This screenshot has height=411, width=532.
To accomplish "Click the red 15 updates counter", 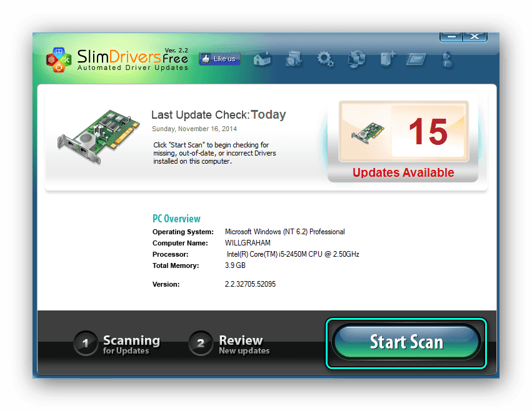I will [x=428, y=132].
